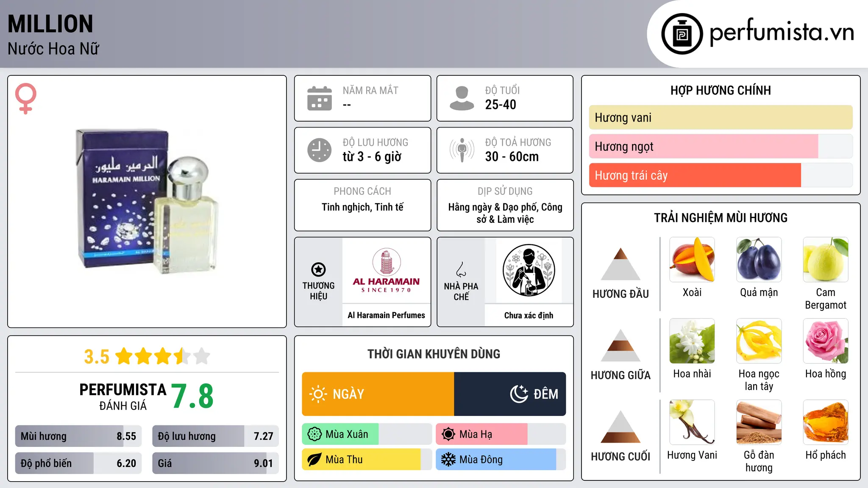868x488 pixels.
Task: Click the base-note pyramid icon above Hương Cuối
Action: pyautogui.click(x=620, y=427)
